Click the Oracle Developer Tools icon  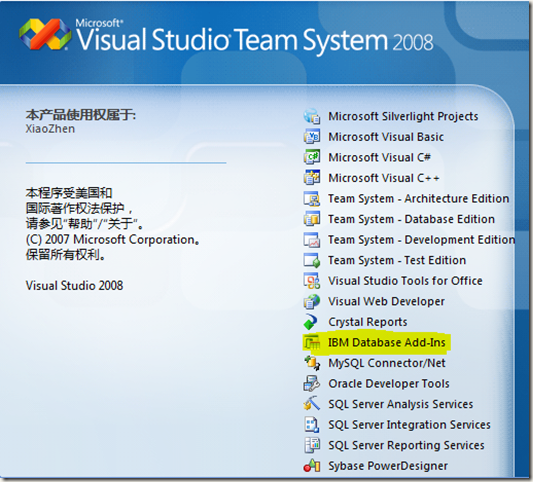pyautogui.click(x=312, y=384)
